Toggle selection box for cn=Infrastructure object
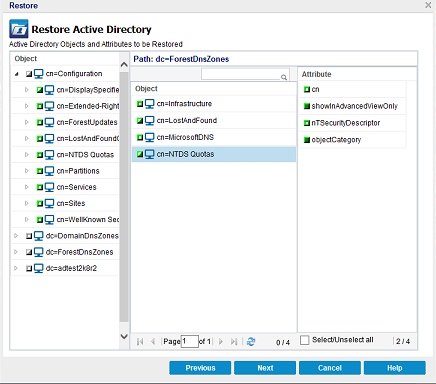436x384 pixels. coord(140,104)
